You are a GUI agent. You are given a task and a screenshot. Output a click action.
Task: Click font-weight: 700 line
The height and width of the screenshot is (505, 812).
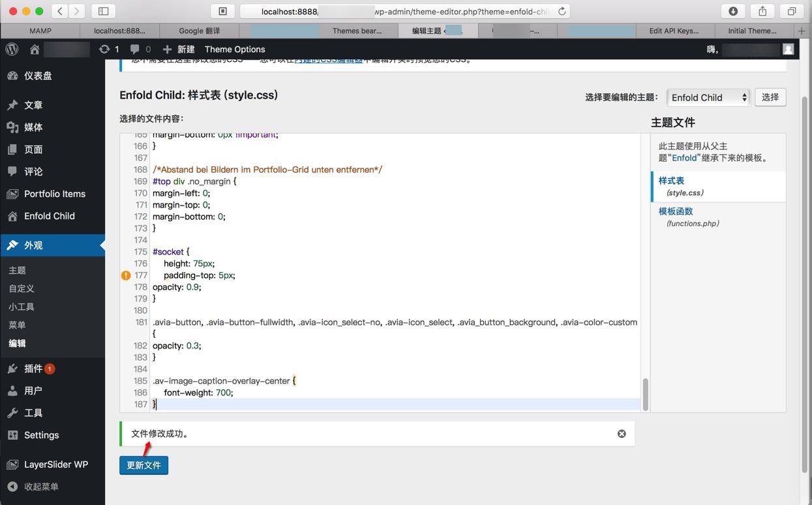pyautogui.click(x=198, y=393)
